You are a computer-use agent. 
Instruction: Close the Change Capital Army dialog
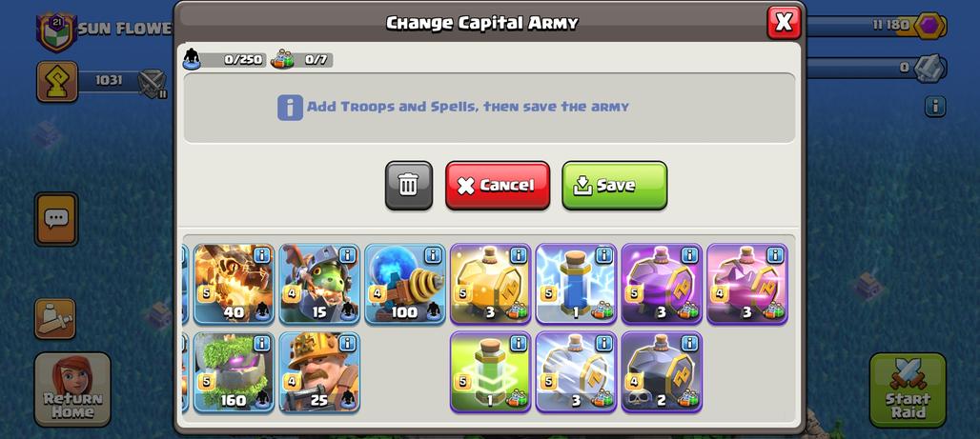pyautogui.click(x=784, y=23)
